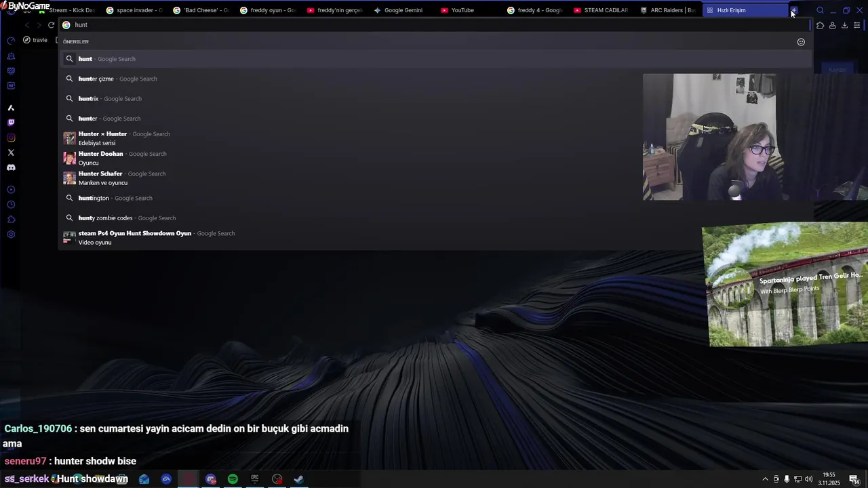
Task: Select 'Hunter Schafer' suggestion
Action: [435, 178]
